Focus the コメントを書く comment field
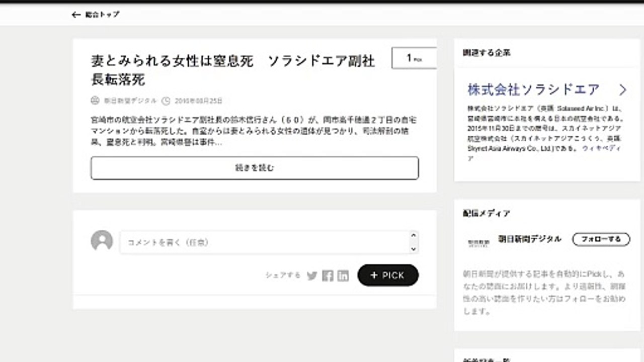Image resolution: width=644 pixels, height=362 pixels. pos(269,242)
